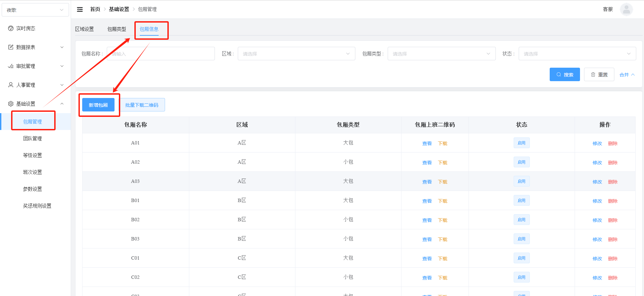Screen dimensions: 644x296
Task: Click the 批量下载二维码 button
Action: (x=142, y=105)
